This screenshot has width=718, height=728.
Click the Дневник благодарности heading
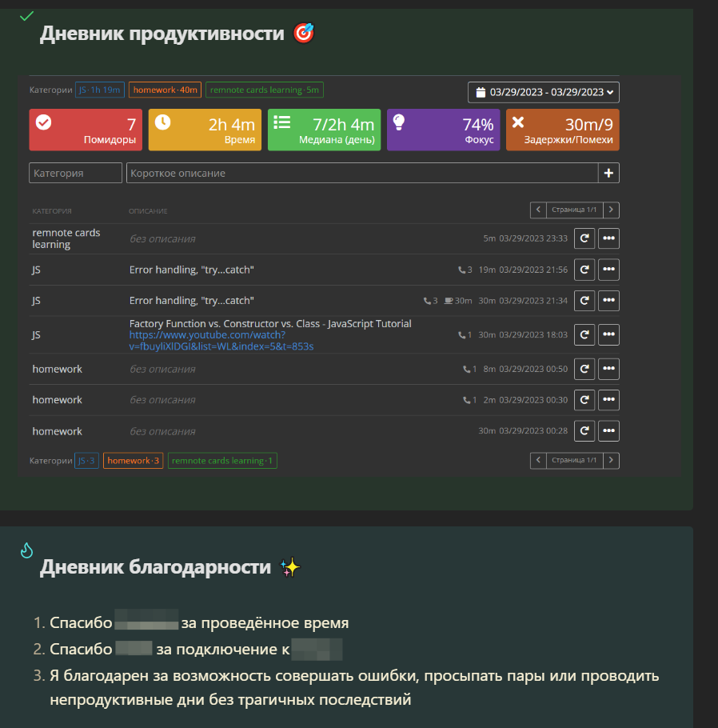155,567
